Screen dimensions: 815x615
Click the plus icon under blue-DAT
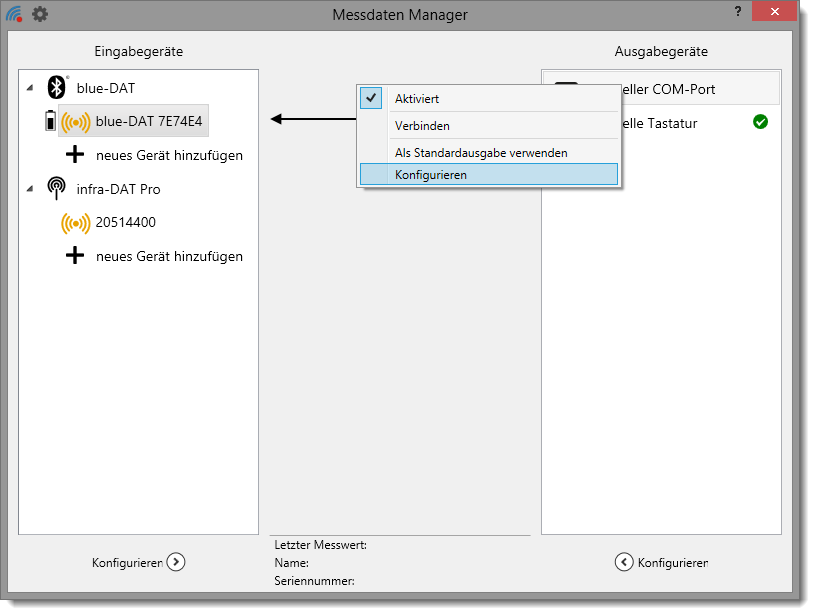[x=75, y=155]
